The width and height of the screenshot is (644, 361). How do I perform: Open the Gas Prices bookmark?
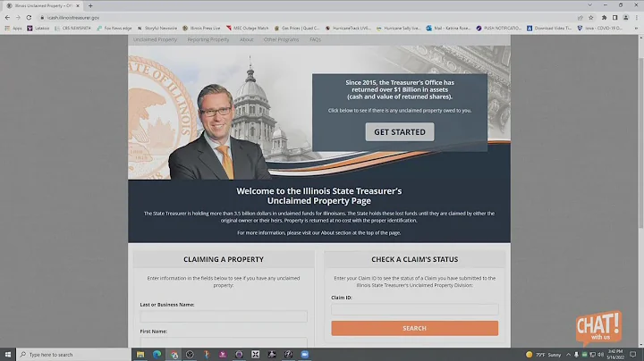[297, 29]
